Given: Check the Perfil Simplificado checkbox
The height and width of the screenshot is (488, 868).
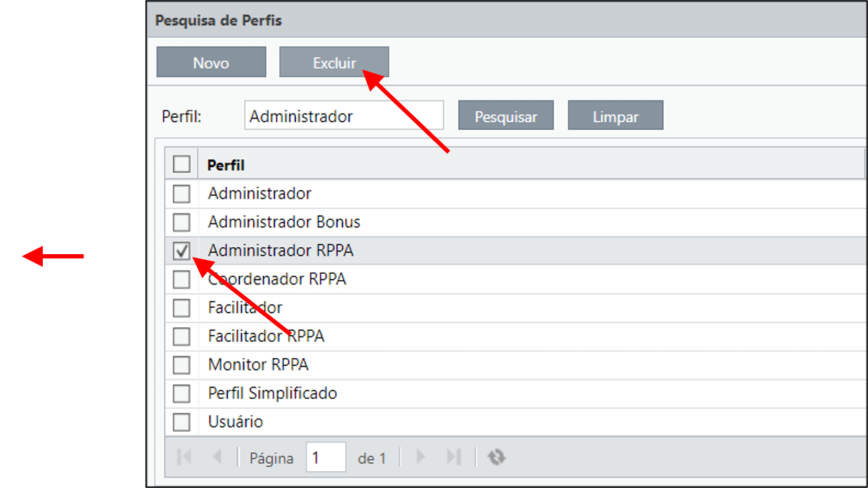Looking at the screenshot, I should [182, 393].
